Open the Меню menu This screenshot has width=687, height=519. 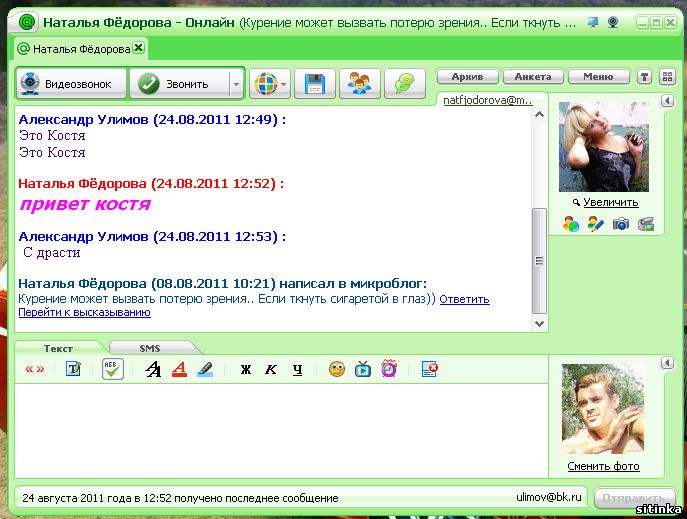(598, 76)
